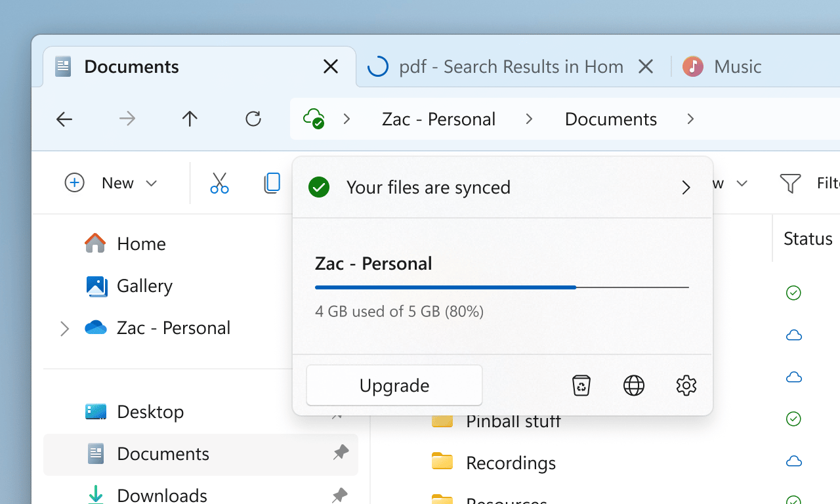
Task: Open the OneDrive recycle bin
Action: [581, 385]
